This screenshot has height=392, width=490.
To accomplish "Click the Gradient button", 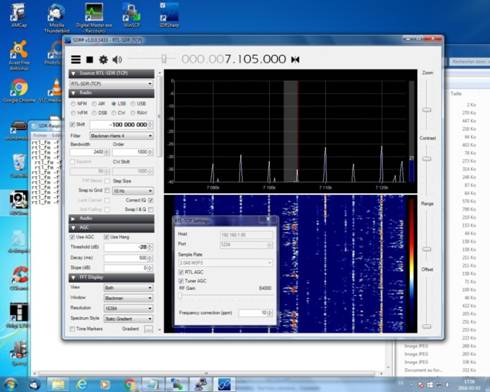I will click(148, 329).
